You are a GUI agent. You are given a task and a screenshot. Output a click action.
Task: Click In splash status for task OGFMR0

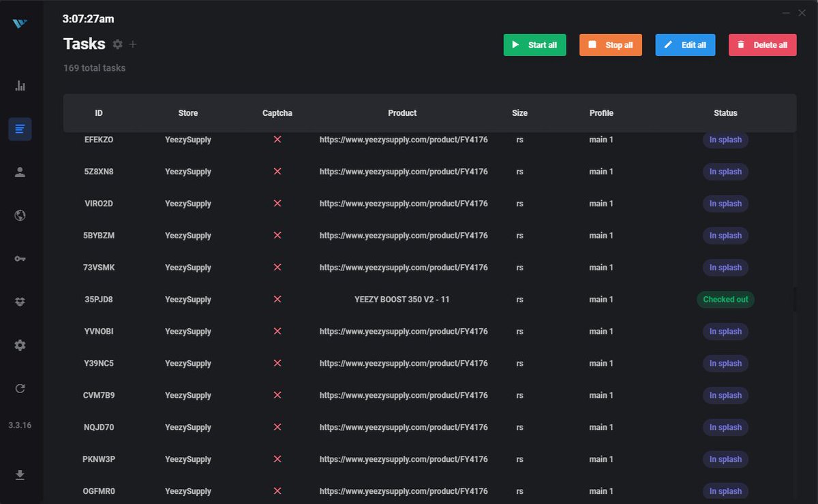(725, 491)
